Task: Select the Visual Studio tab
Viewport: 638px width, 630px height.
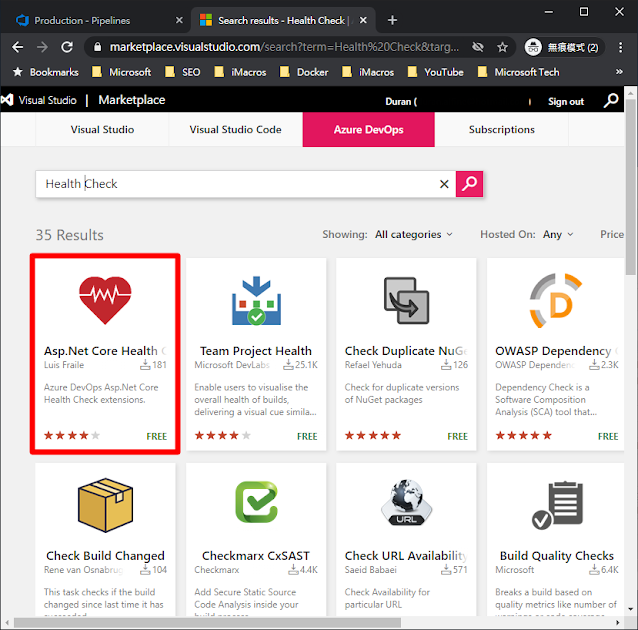Action: pos(102,129)
